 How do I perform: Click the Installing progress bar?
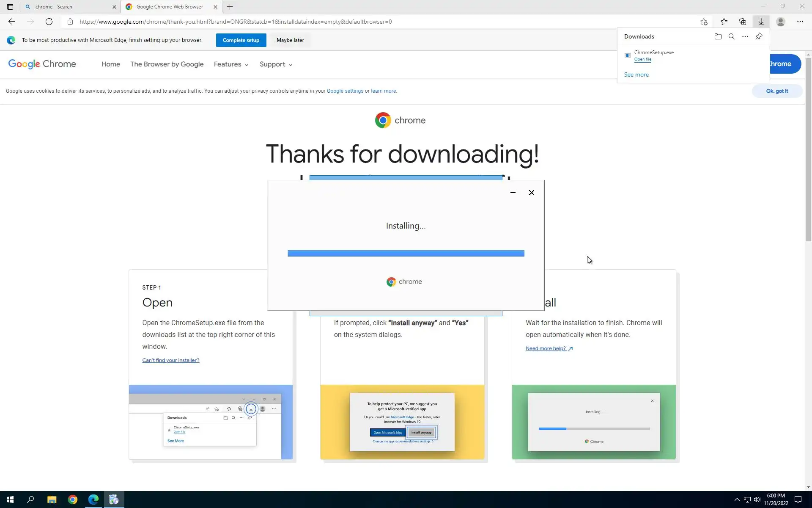click(x=406, y=253)
